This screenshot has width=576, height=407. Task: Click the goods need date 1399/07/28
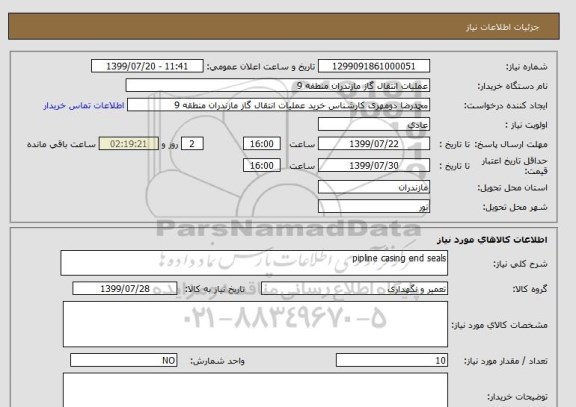point(125,289)
